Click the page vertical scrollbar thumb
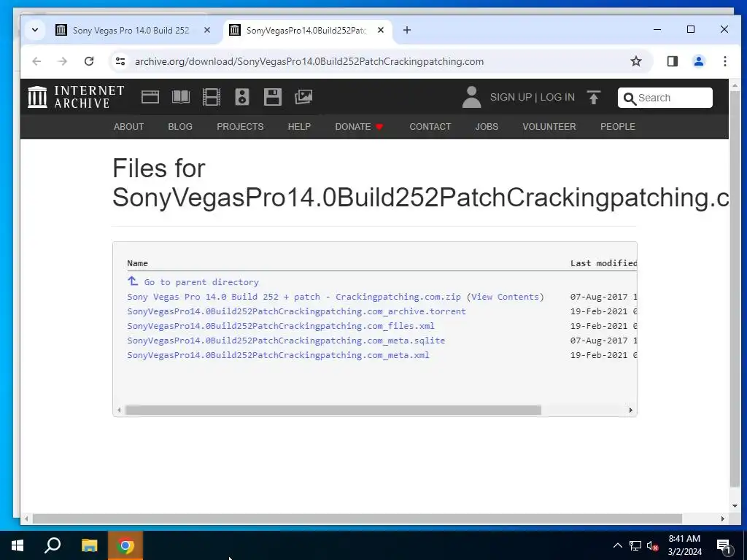Screen dimensions: 747x560 pyautogui.click(x=735, y=289)
